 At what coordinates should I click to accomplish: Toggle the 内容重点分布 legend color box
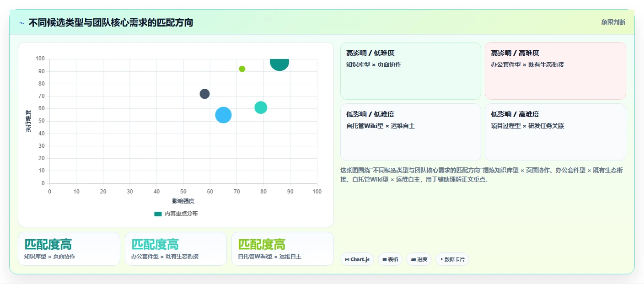click(x=158, y=214)
